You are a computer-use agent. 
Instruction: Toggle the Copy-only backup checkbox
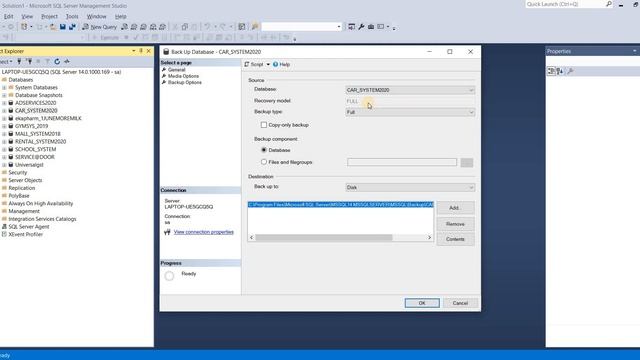tap(264, 125)
